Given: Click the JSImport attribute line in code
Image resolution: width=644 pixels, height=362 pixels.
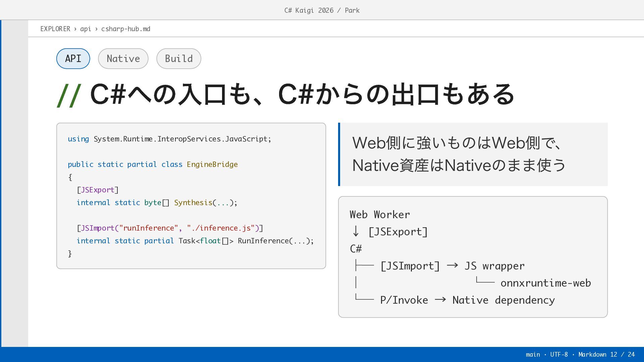Looking at the screenshot, I should [170, 228].
